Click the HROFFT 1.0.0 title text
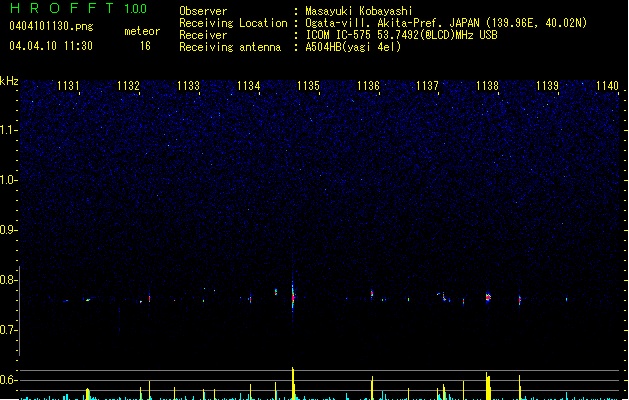This screenshot has width=629, height=400. [78, 8]
